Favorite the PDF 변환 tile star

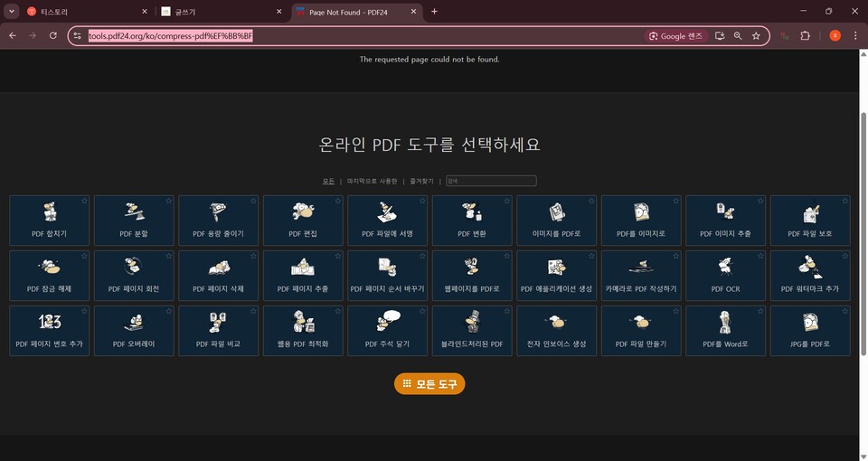(507, 201)
